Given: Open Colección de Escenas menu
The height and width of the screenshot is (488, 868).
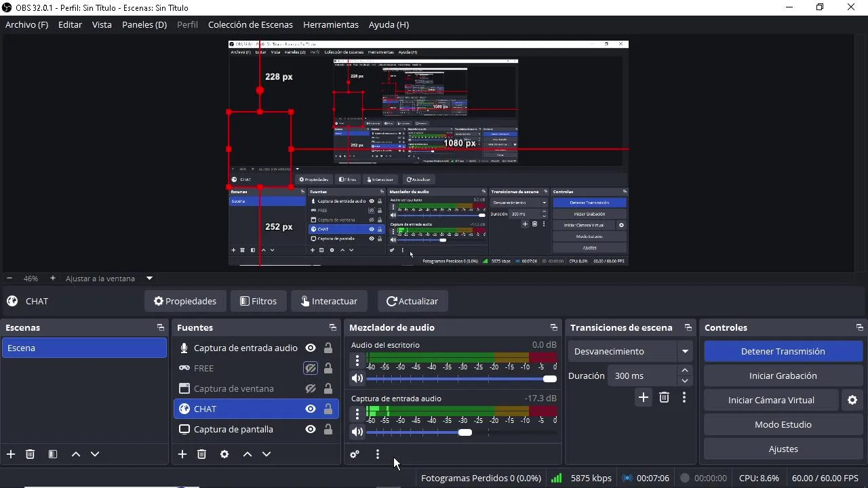Looking at the screenshot, I should tap(250, 24).
